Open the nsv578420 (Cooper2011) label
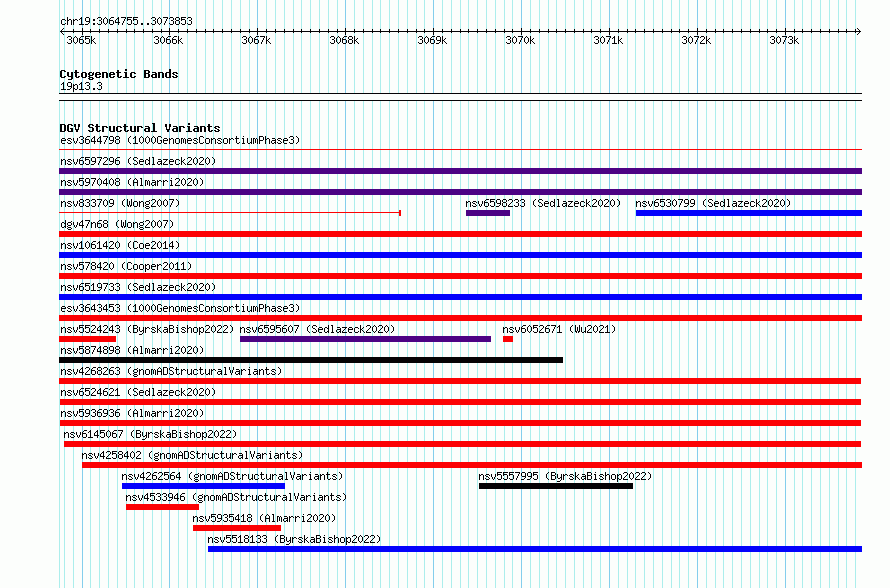 coord(126,266)
